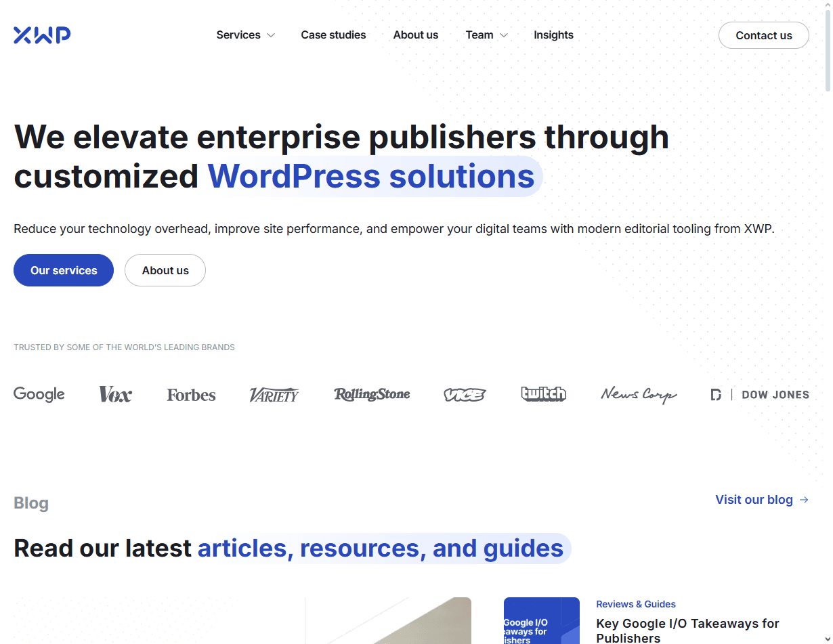The height and width of the screenshot is (644, 833).
Task: Click the News Corp brand logo
Action: pos(639,395)
